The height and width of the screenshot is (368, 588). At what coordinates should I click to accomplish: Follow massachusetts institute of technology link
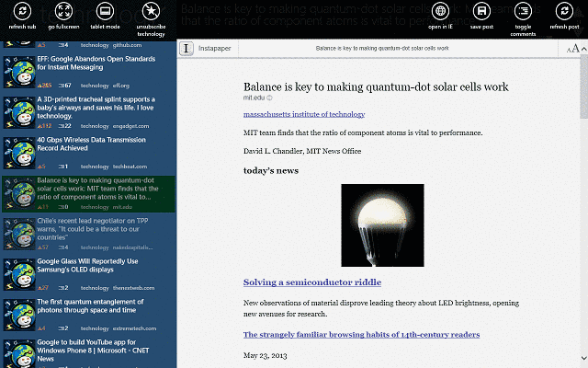click(304, 114)
